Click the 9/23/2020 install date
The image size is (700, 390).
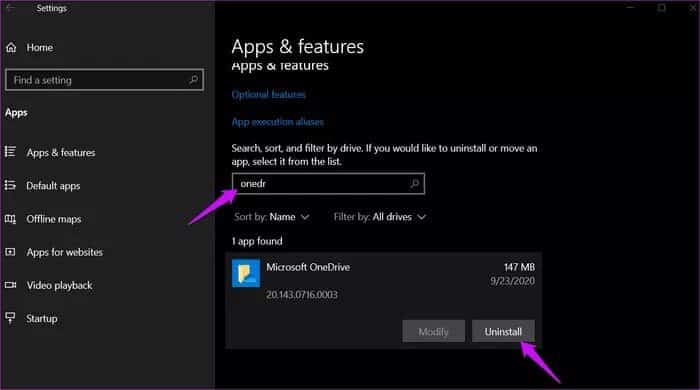click(x=512, y=281)
